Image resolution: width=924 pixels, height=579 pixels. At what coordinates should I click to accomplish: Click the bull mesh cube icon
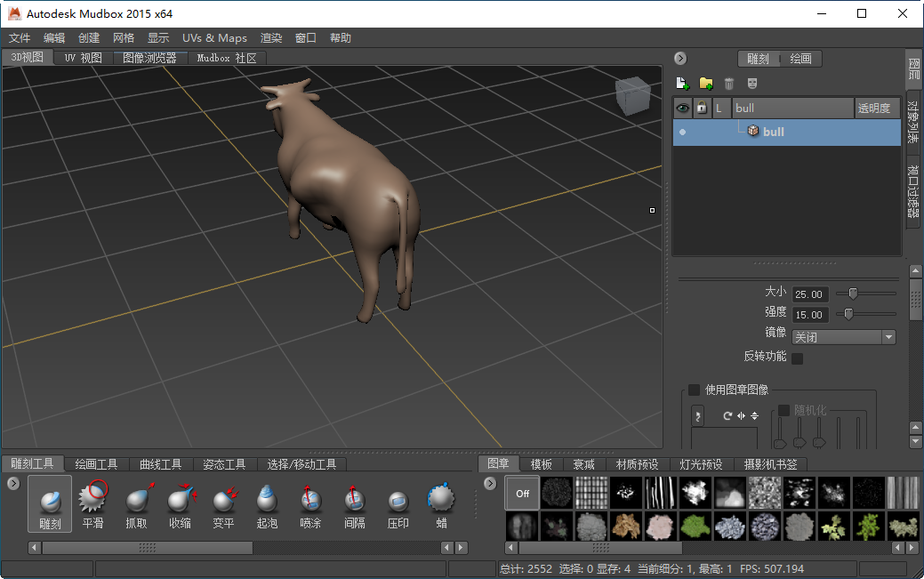752,131
